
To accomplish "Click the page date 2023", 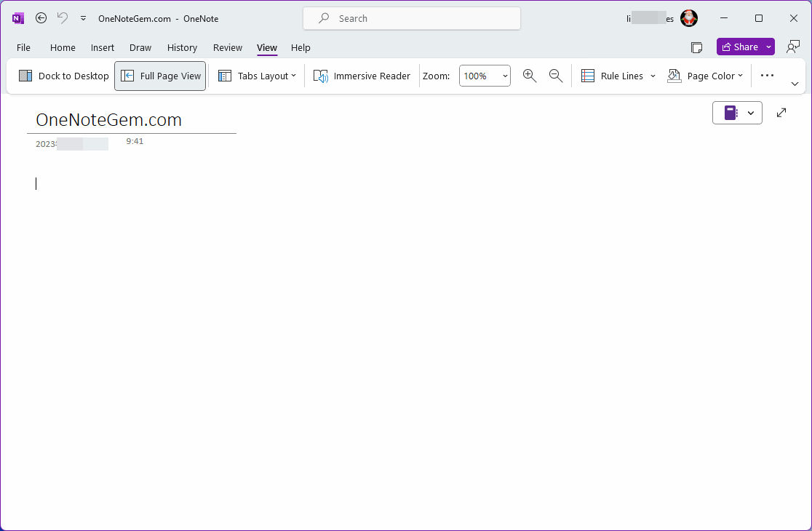I will (x=46, y=144).
